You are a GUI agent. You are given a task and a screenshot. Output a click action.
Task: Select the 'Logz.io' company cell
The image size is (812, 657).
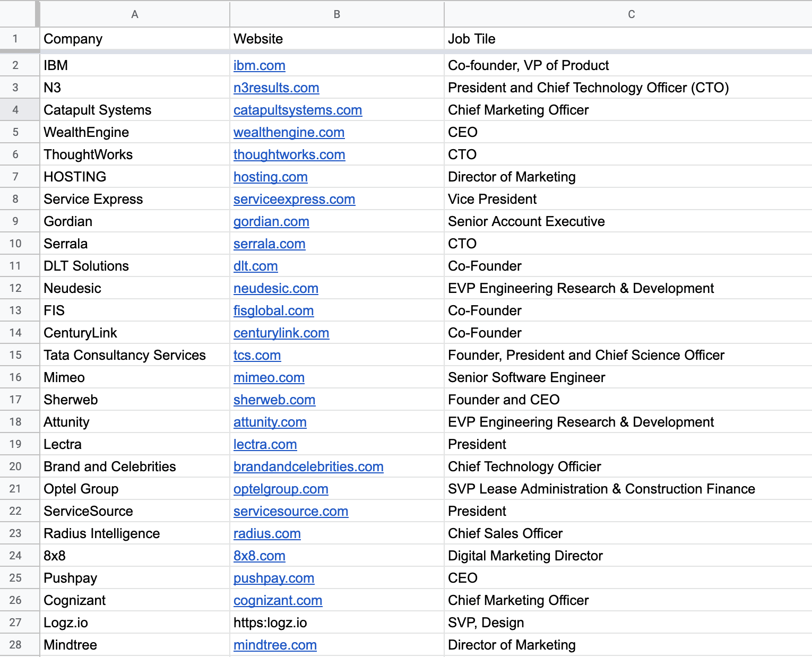pyautogui.click(x=135, y=623)
